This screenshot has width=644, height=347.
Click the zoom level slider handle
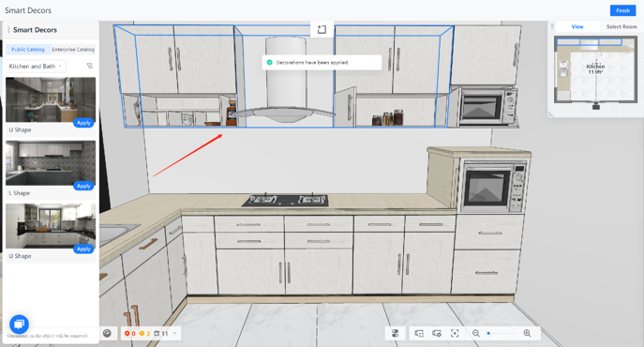[488, 334]
